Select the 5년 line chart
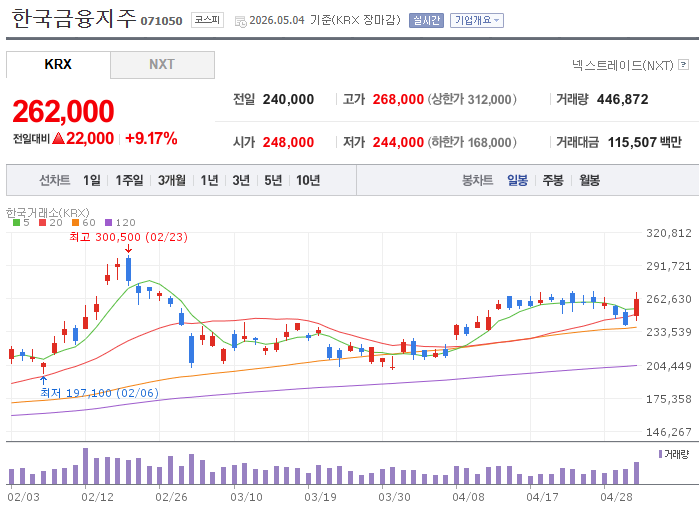The width and height of the screenshot is (699, 507). tap(273, 180)
